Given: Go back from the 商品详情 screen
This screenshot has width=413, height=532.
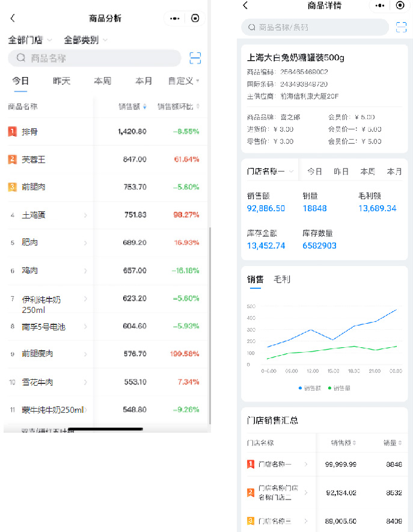Looking at the screenshot, I should pos(246,5).
